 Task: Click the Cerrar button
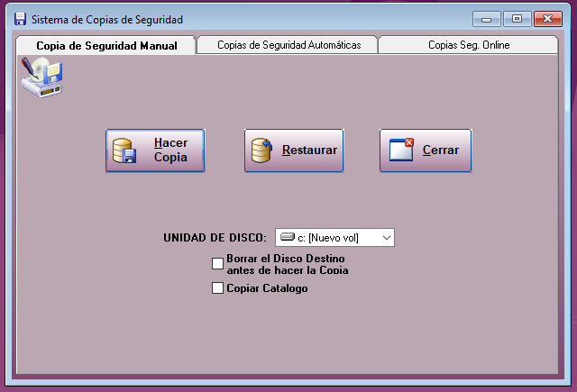coord(426,150)
